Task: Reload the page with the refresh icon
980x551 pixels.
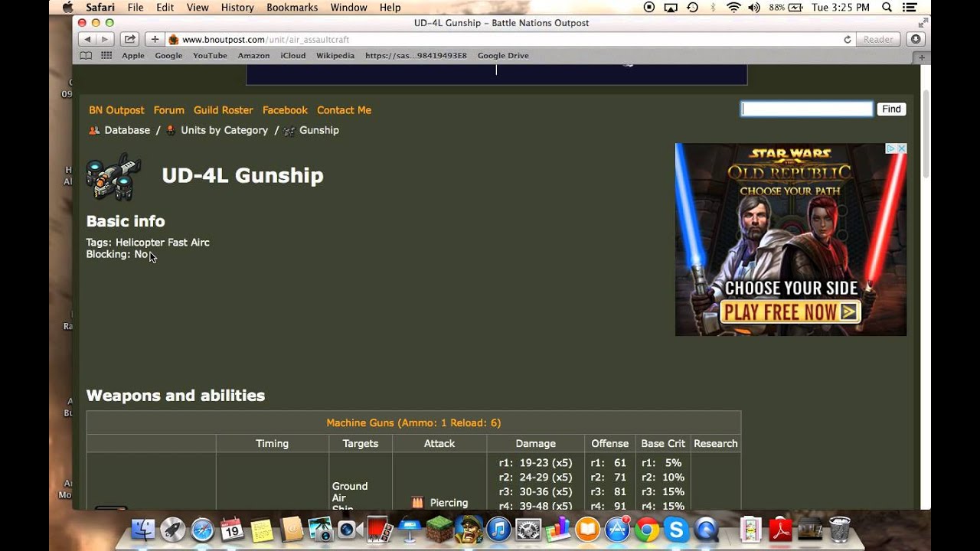Action: coord(848,40)
